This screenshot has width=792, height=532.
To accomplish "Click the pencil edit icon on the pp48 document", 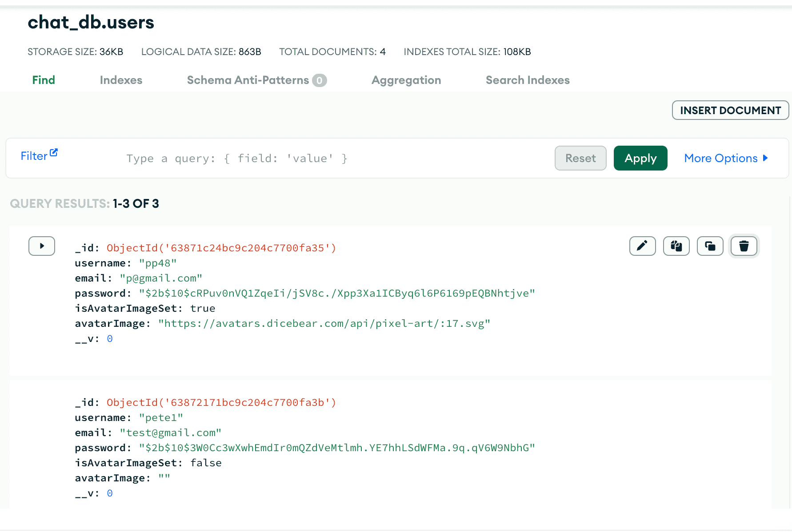I will point(642,246).
